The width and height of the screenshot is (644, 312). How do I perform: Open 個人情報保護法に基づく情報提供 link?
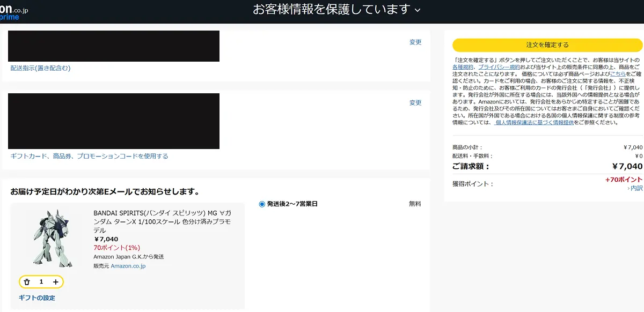534,123
